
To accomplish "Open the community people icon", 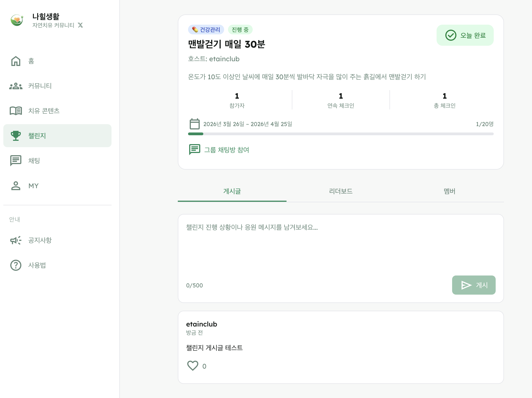I will [x=16, y=86].
